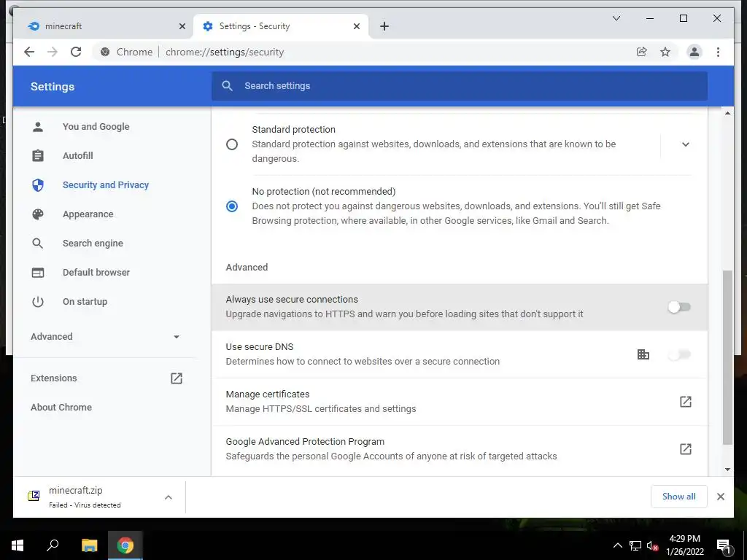The width and height of the screenshot is (747, 560).
Task: Toggle the Use secure DNS switch
Action: coord(679,354)
